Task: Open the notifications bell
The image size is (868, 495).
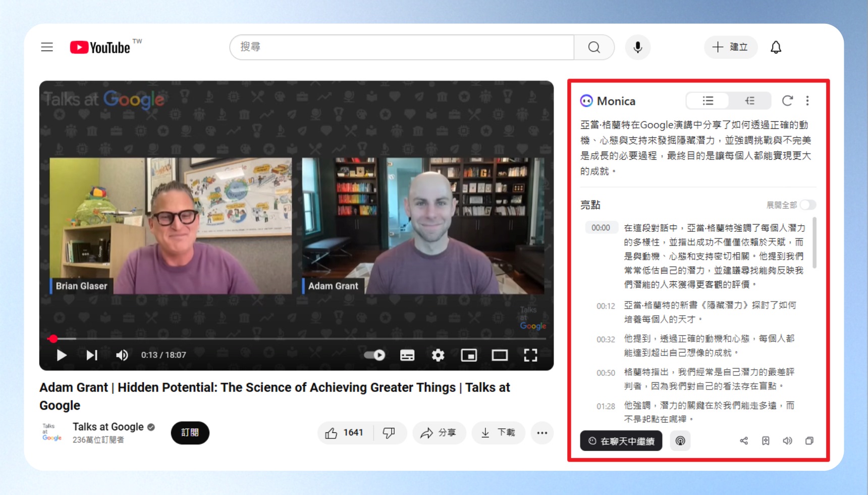Action: pos(776,47)
